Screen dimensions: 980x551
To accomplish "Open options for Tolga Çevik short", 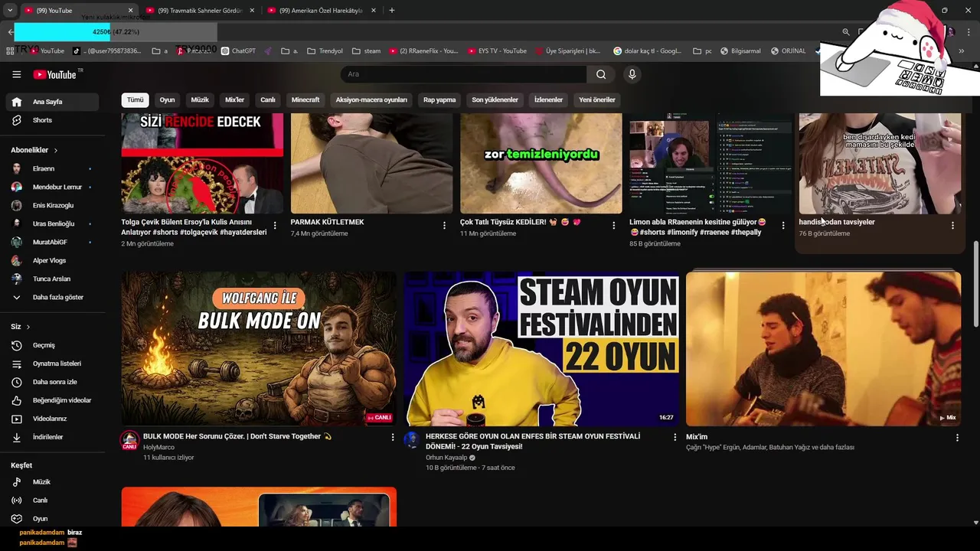I will (x=275, y=226).
